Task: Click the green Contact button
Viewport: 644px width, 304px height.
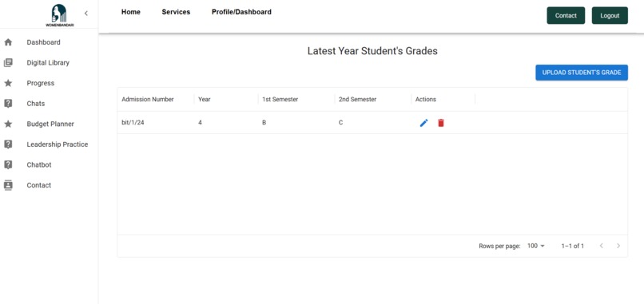Action: [566, 16]
